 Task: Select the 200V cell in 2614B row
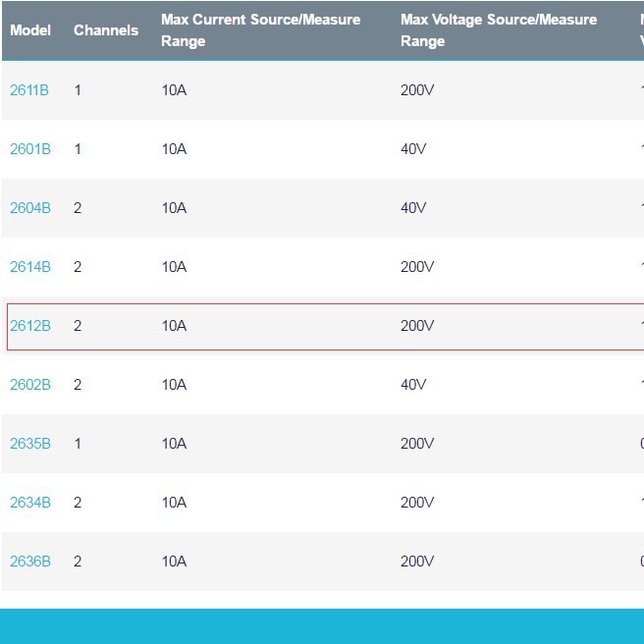point(417,267)
